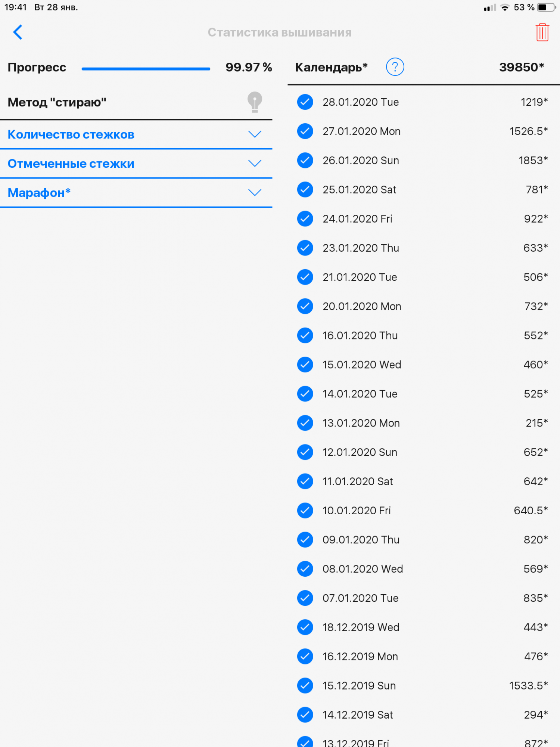560x747 pixels.
Task: Tap the Календарь heading
Action: click(331, 67)
